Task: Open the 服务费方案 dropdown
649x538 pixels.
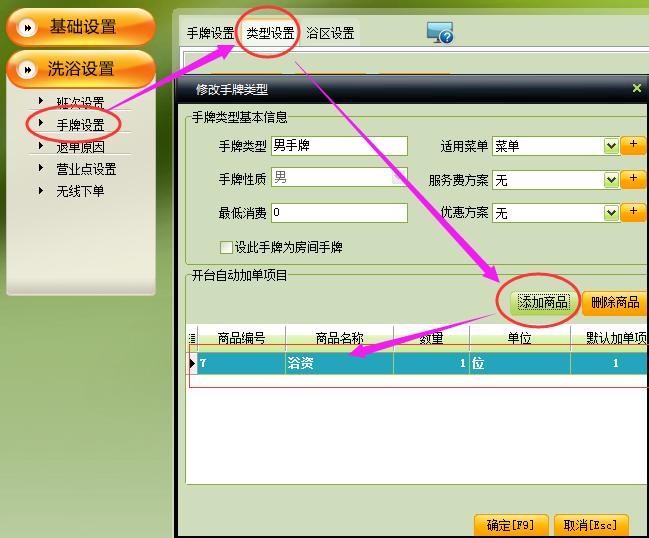Action: tap(611, 181)
